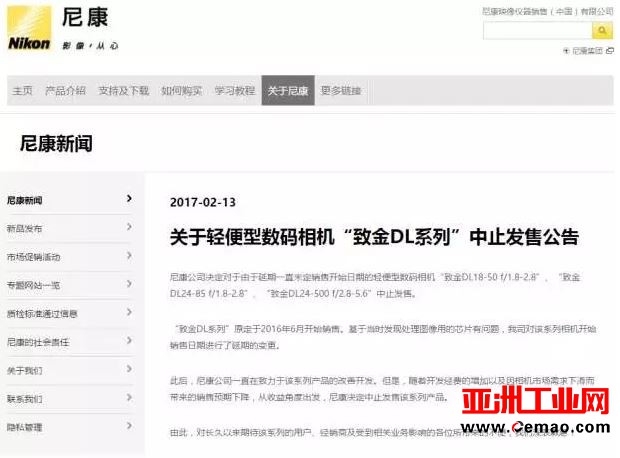This screenshot has width=620, height=458.
Task: Click the chevron beside 新品发布
Action: pos(129,227)
